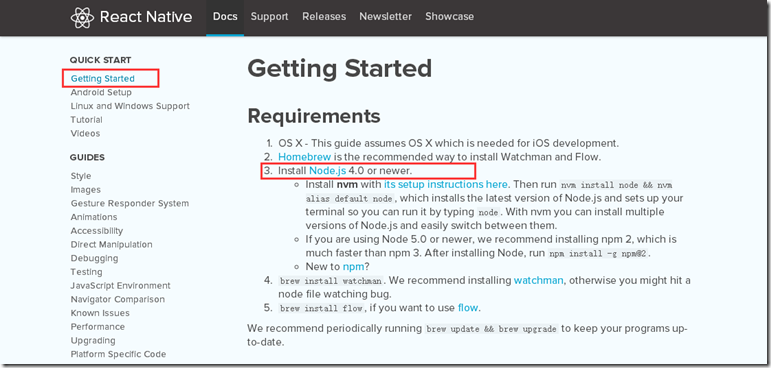Image resolution: width=771 pixels, height=368 pixels.
Task: Open Navigator Comparison guide
Action: [x=118, y=300]
